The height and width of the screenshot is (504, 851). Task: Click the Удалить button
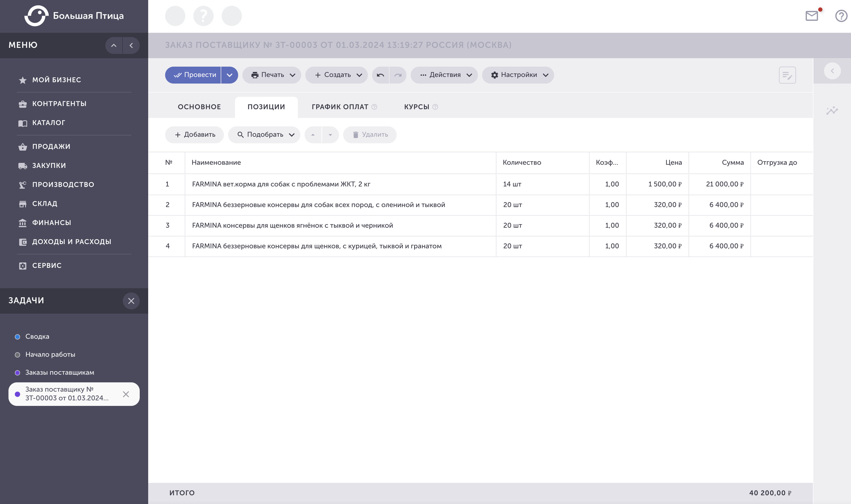[x=370, y=135]
